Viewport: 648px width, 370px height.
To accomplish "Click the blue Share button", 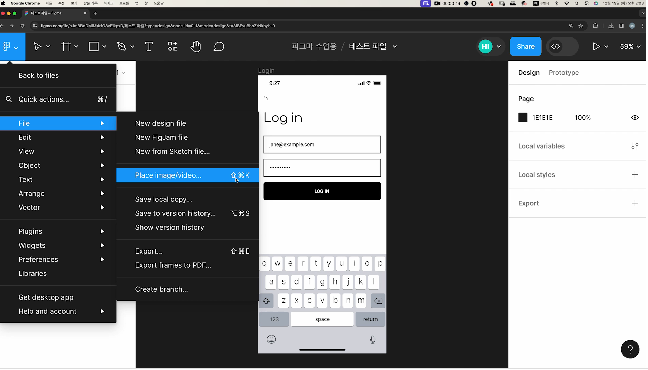I will coord(525,47).
